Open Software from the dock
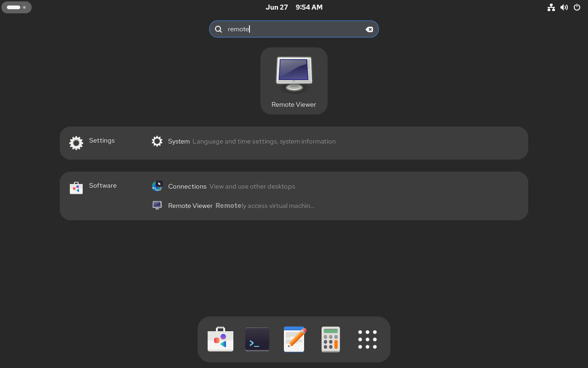This screenshot has width=588, height=368. pyautogui.click(x=220, y=339)
